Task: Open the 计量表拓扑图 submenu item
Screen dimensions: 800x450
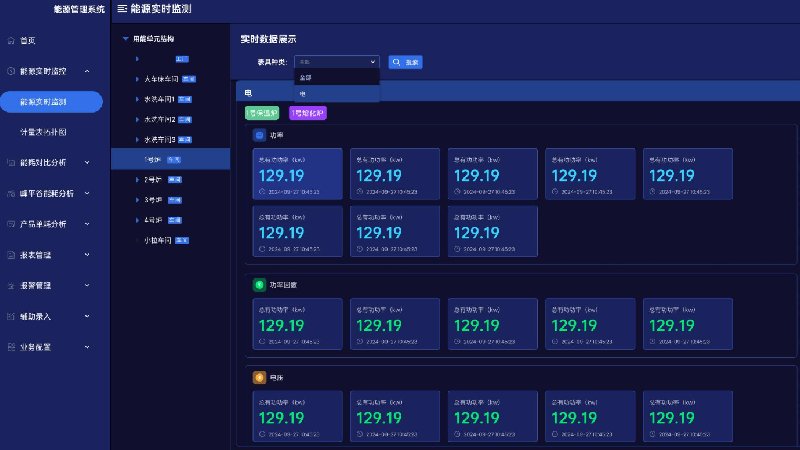Action: click(43, 132)
